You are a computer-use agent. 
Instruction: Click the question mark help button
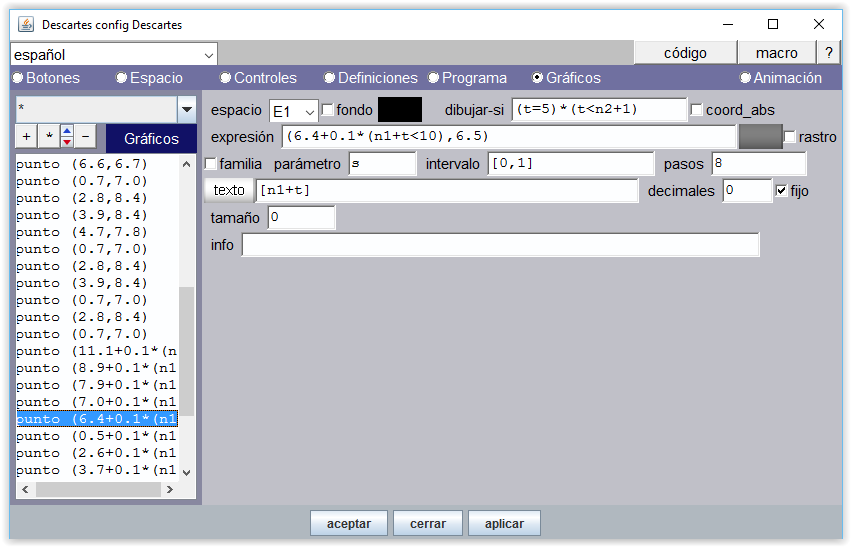pos(828,53)
